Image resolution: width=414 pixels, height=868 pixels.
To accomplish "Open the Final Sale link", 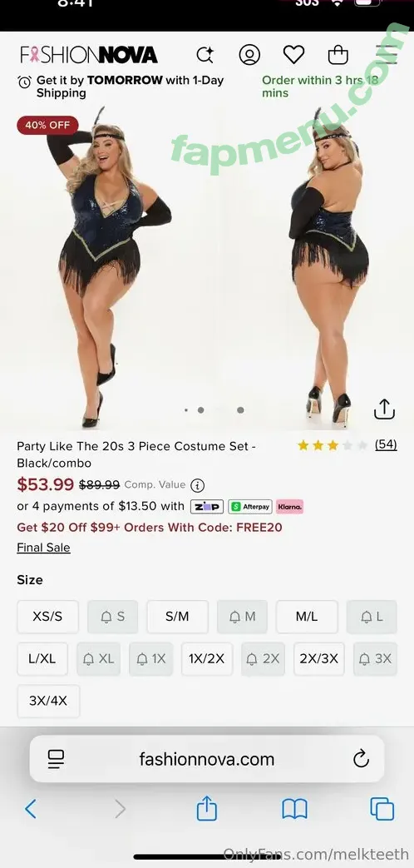I will 44,548.
